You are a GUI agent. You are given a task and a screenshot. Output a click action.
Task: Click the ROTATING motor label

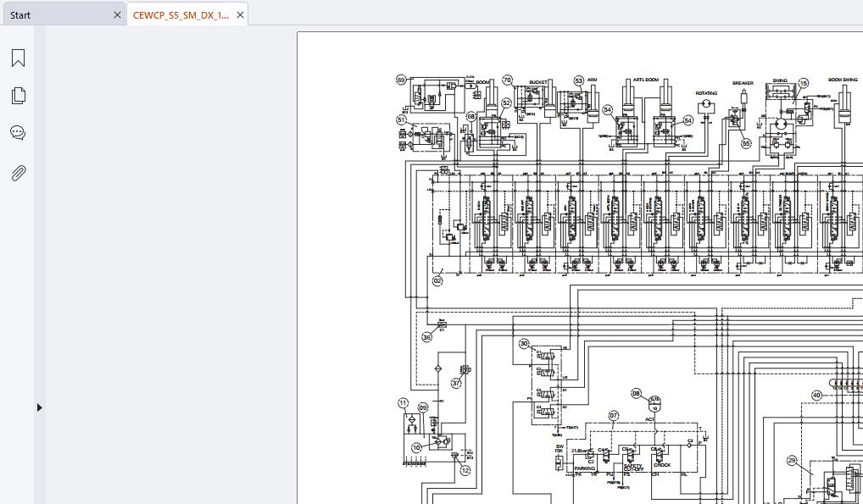(x=706, y=93)
